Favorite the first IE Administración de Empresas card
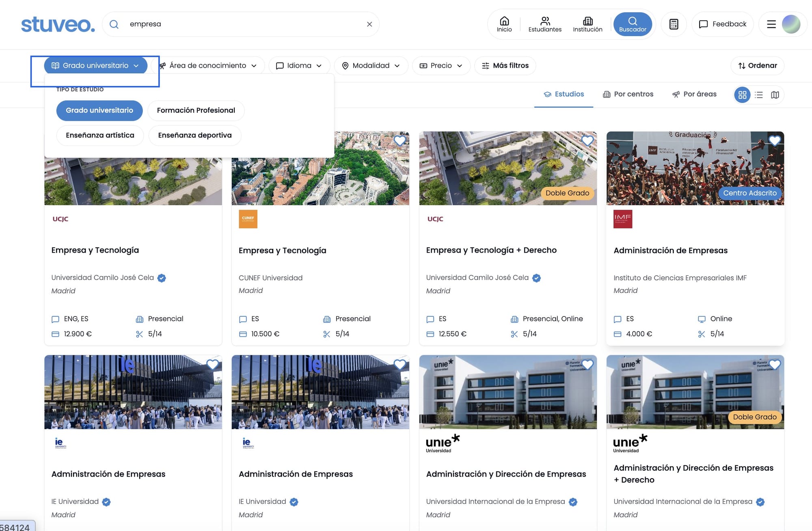812x531 pixels. 212,365
